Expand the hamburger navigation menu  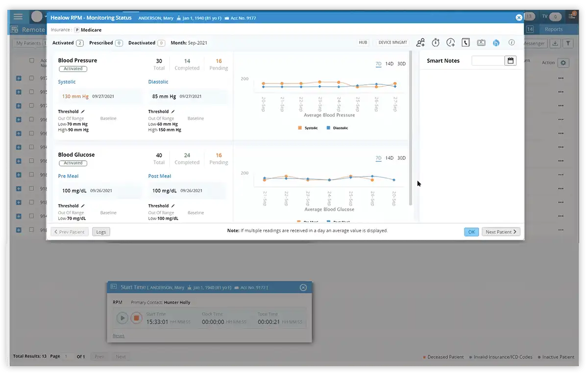[x=18, y=16]
